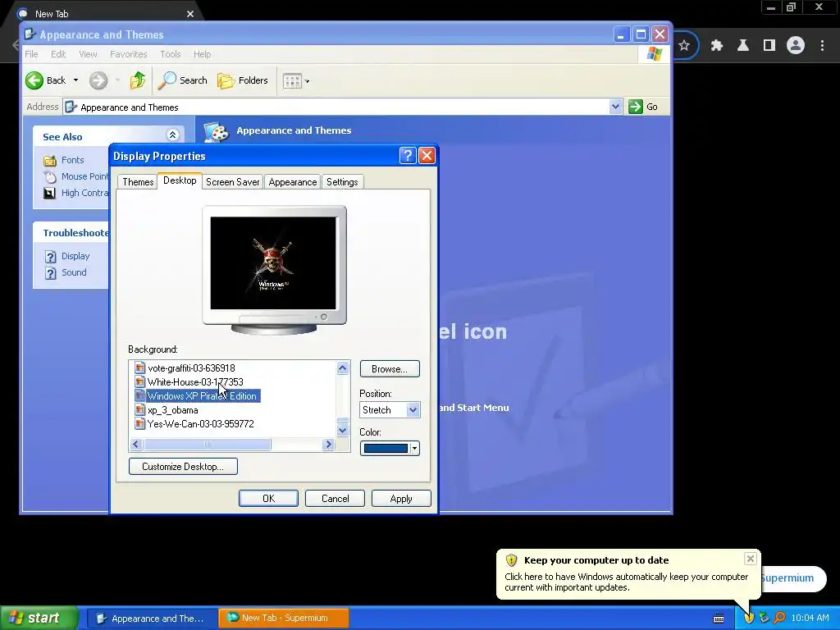Image resolution: width=840 pixels, height=630 pixels.
Task: Select xp_3_obama background
Action: [x=172, y=410]
